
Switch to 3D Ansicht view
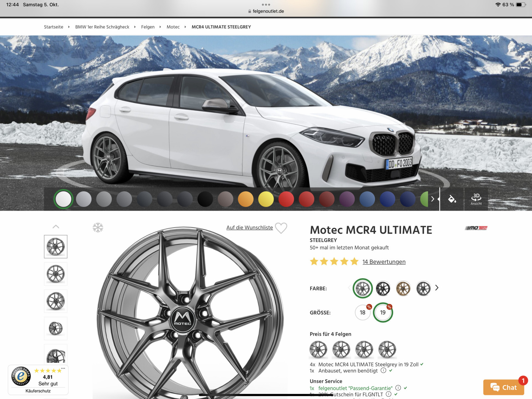click(476, 199)
